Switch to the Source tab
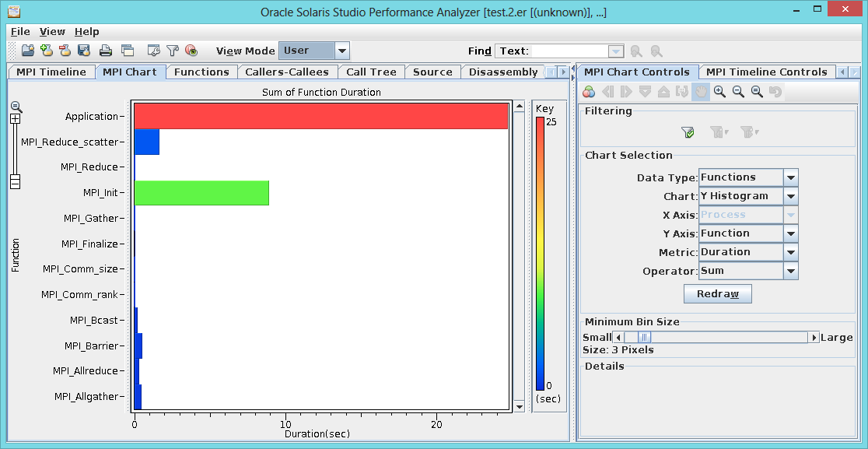This screenshot has height=449, width=868. [432, 72]
